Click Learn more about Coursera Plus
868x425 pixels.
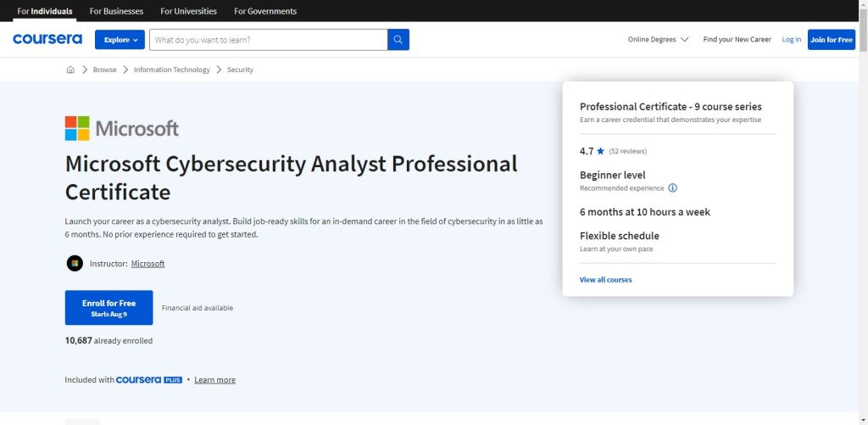pyautogui.click(x=214, y=380)
